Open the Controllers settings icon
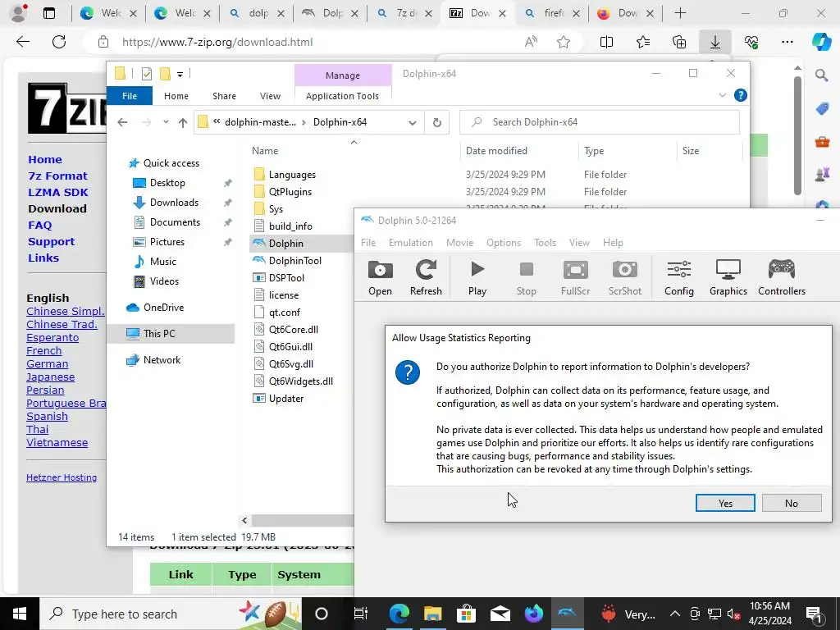 pyautogui.click(x=782, y=277)
